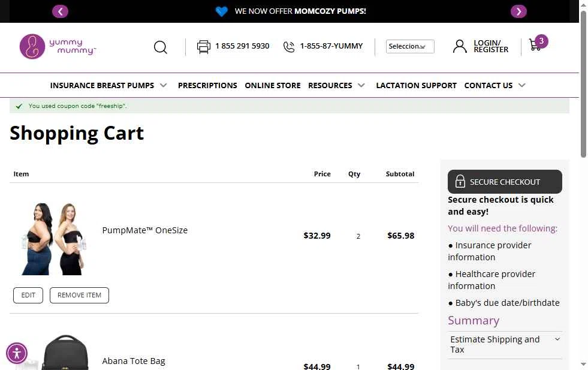
Task: Click coupon code freeship message
Action: click(78, 106)
